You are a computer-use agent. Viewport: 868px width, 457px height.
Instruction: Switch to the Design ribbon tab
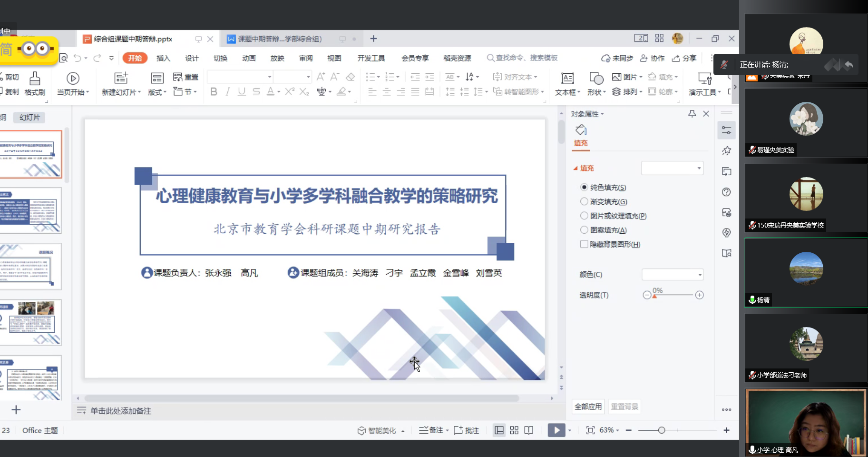pyautogui.click(x=192, y=58)
